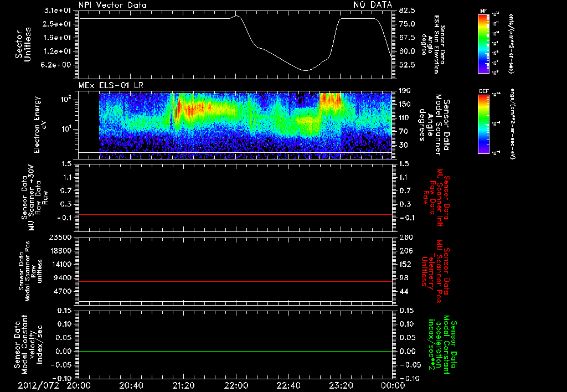Click the red 'MU Scanner Pos Telemetry' title

point(435,271)
